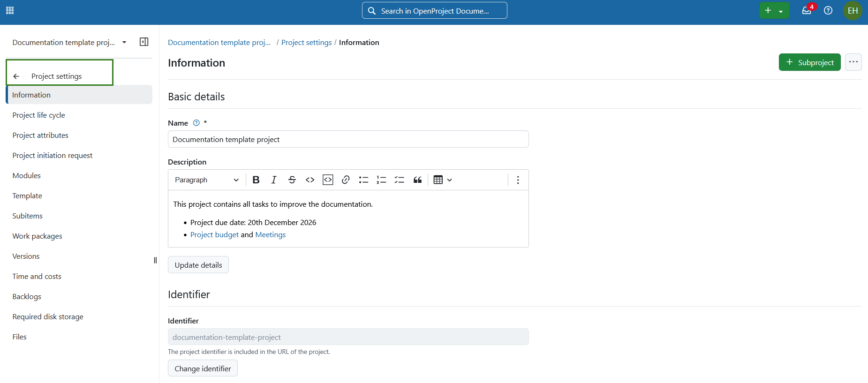The width and height of the screenshot is (868, 383).
Task: Collapse the sidebar with panel icon
Action: pyautogui.click(x=144, y=42)
